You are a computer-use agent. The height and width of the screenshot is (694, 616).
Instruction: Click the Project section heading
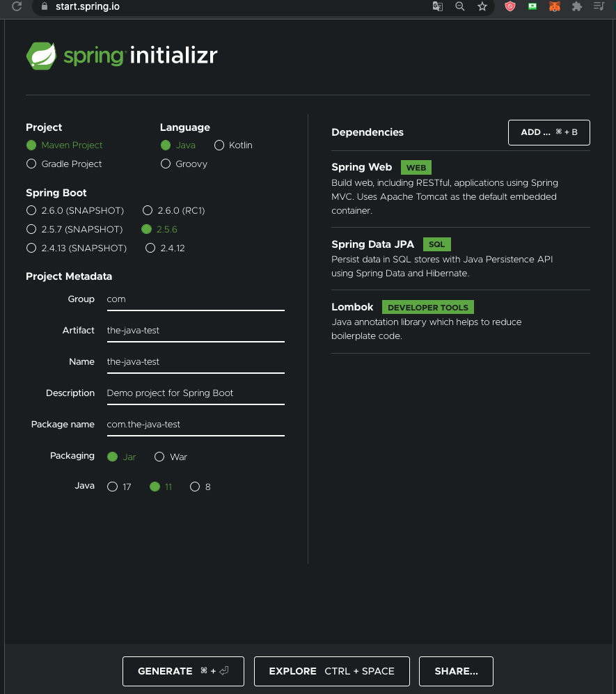pyautogui.click(x=44, y=127)
